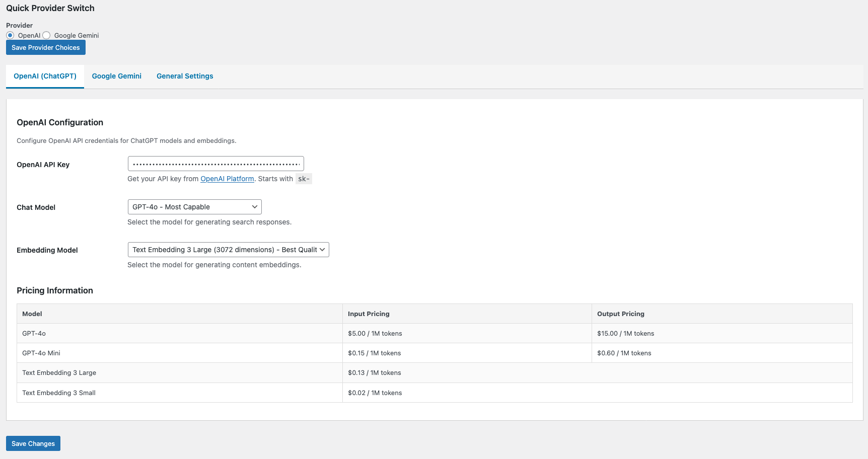Click the Embedding Model label
This screenshot has height=459, width=868.
point(47,250)
